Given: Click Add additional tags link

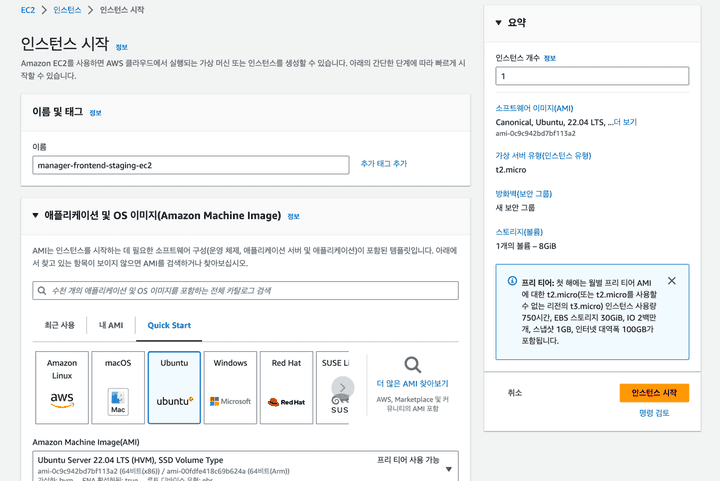Looking at the screenshot, I should coord(384,164).
